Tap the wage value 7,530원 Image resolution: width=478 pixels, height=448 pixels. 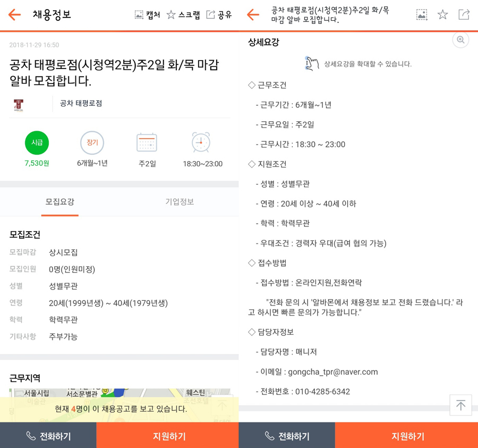click(x=37, y=164)
